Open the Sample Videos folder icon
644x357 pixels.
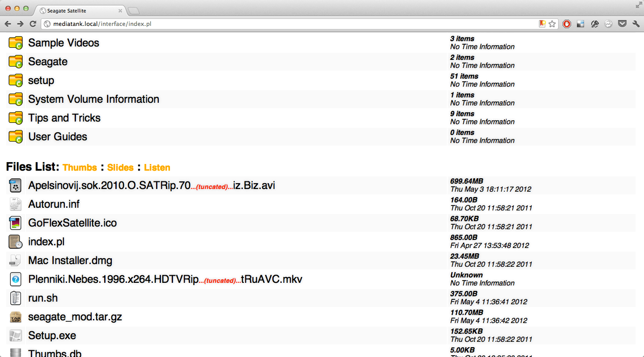(x=16, y=43)
